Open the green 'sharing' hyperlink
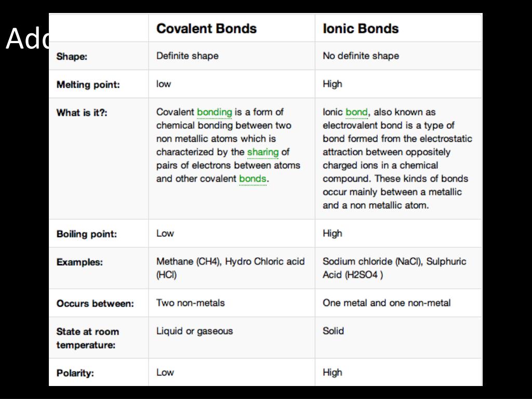 [x=263, y=152]
